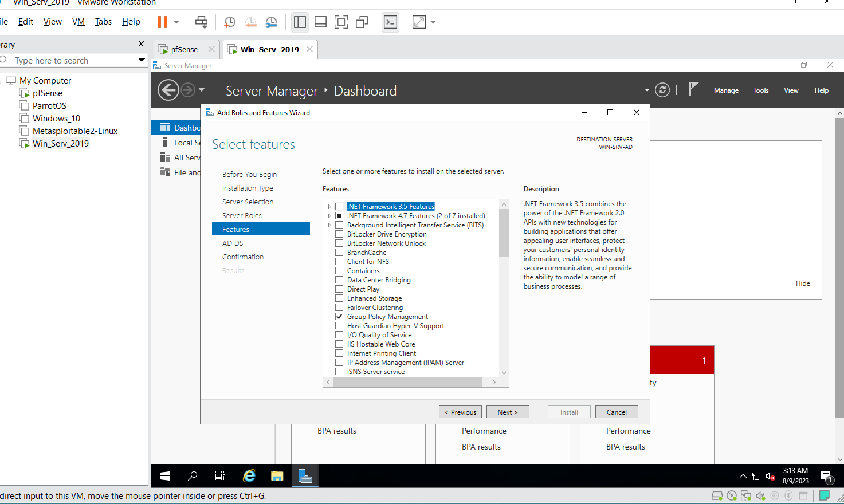Open the VMware VM menu

78,22
